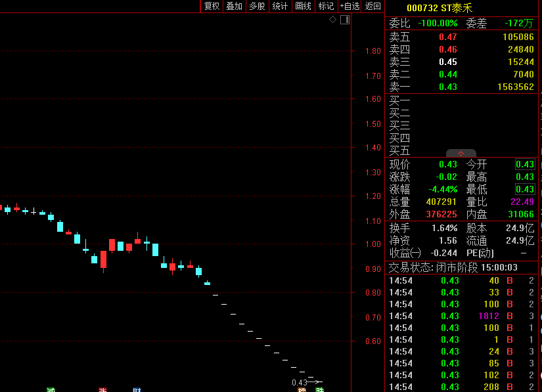Image resolution: width=542 pixels, height=392 pixels.
Task: Toggle the side panel layout icon
Action: 345,20
